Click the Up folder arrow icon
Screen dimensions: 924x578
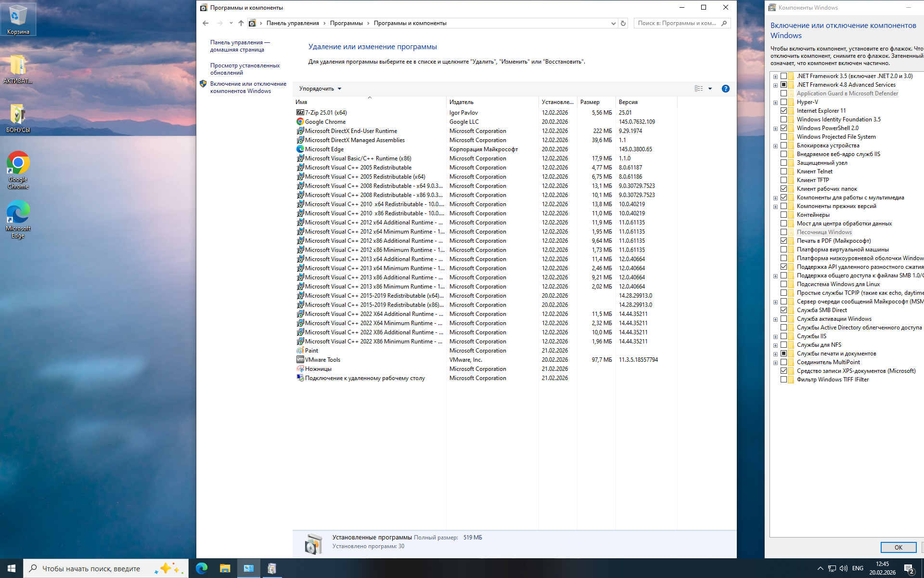(241, 23)
